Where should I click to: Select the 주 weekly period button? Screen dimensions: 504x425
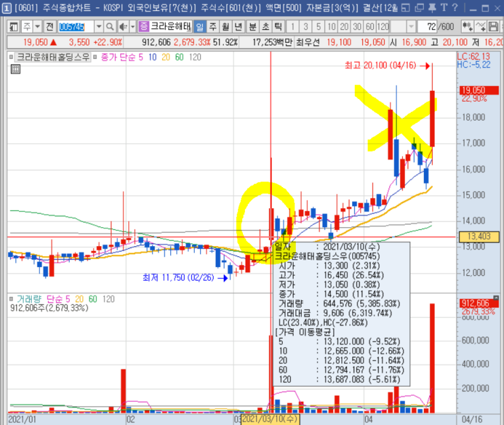[213, 26]
